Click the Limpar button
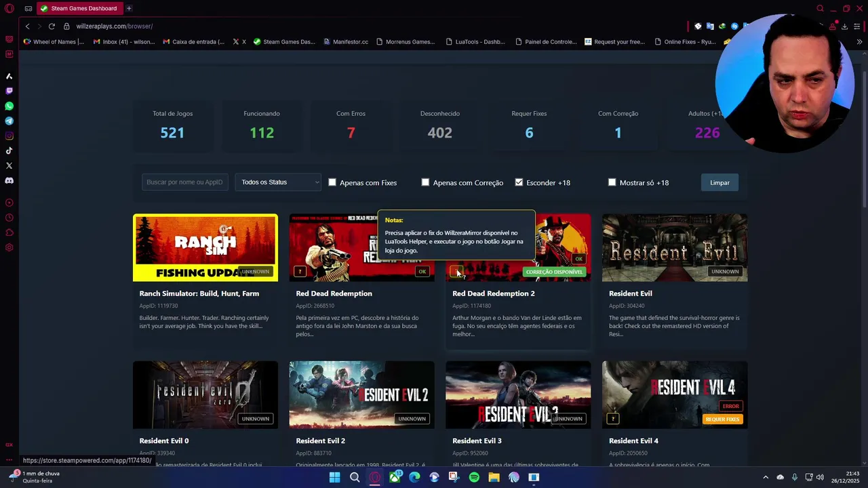The height and width of the screenshot is (488, 868). 719,182
